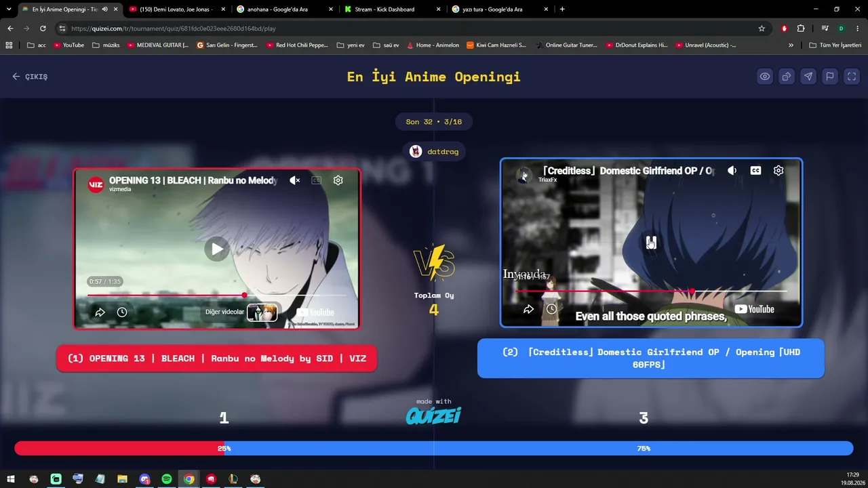Click the red 25% vote bar

tap(119, 448)
